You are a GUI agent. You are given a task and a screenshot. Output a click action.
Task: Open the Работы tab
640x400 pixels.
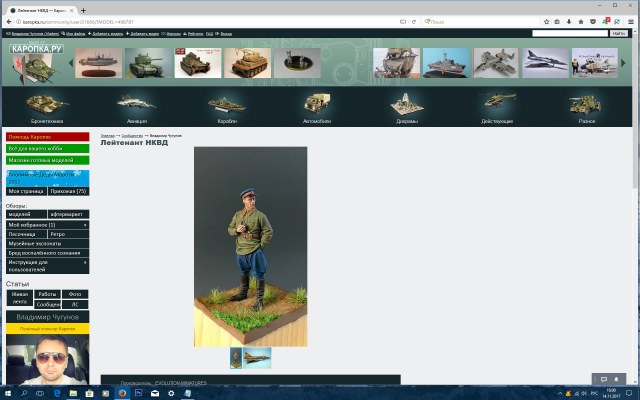point(47,294)
